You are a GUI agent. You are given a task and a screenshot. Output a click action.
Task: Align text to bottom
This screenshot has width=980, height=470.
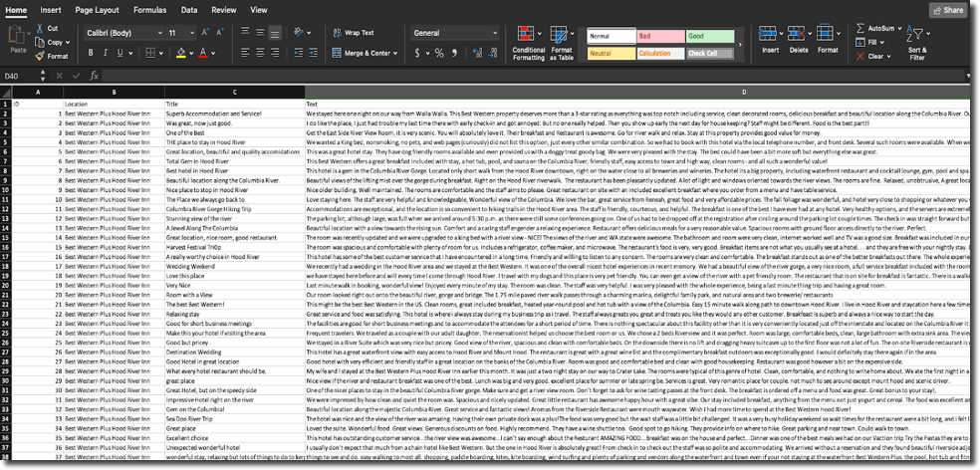275,34
